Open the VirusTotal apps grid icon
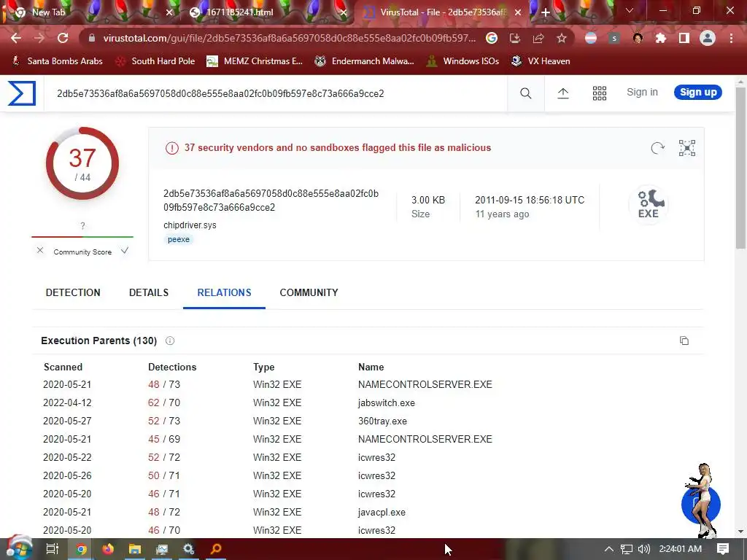 coord(600,93)
